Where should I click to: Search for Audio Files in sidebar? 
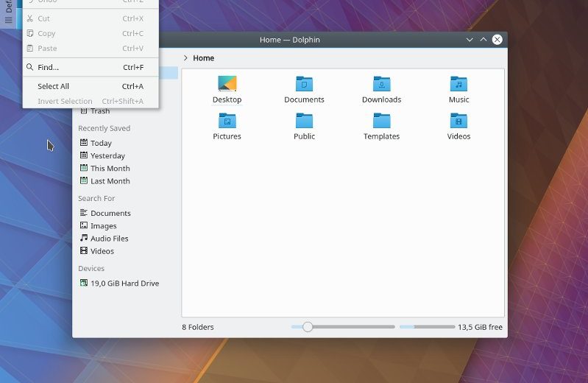point(109,239)
